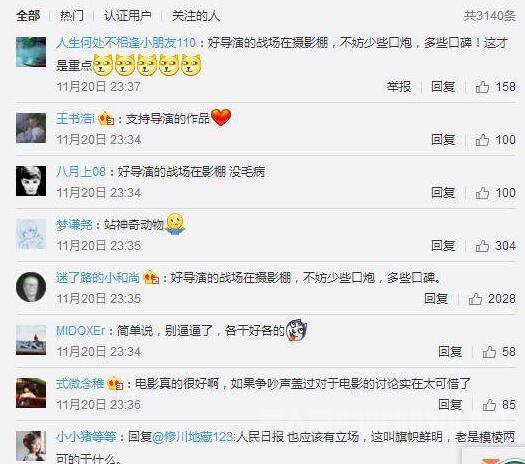Click verified badge beside 迷了路的小和尚

click(151, 278)
